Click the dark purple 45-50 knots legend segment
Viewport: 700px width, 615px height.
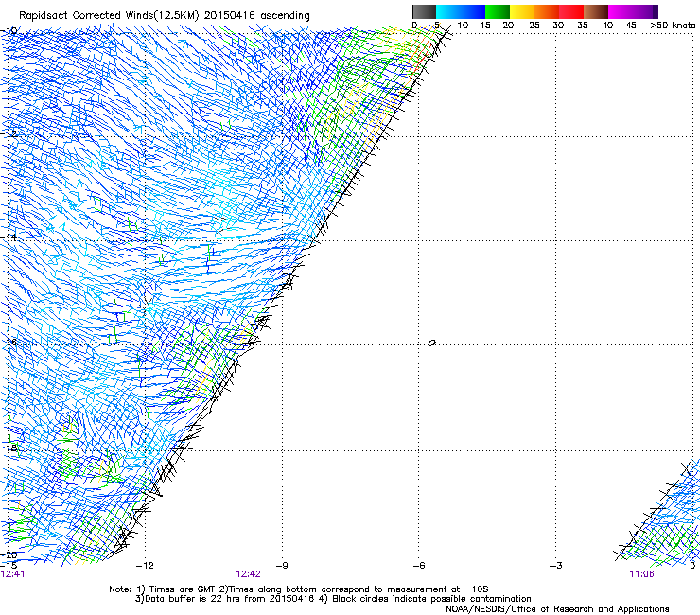coord(645,11)
